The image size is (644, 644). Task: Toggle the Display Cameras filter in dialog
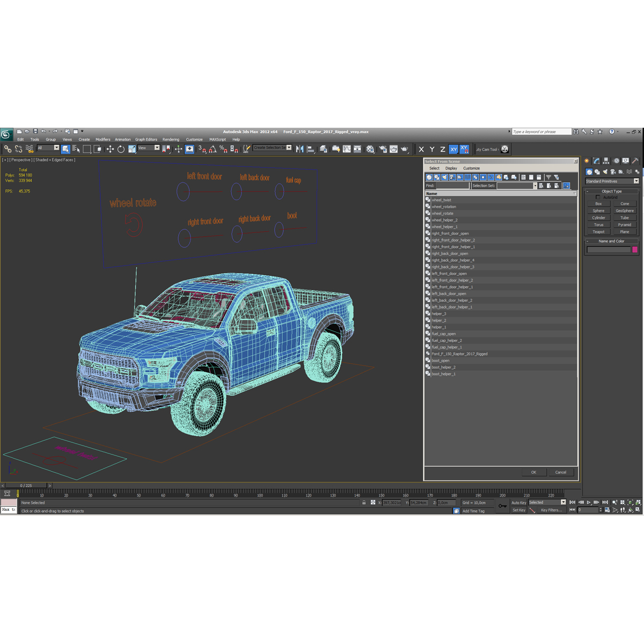pos(452,177)
